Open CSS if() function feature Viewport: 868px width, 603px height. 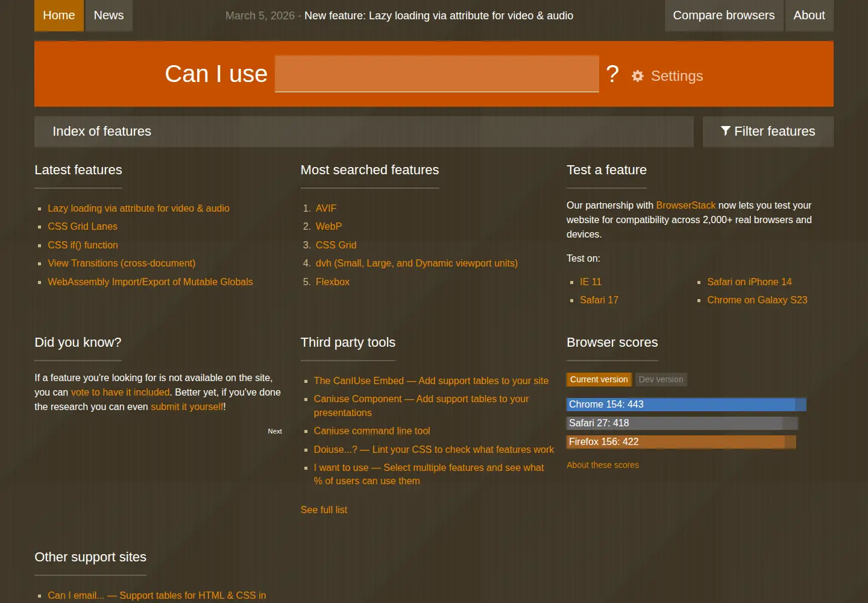[83, 245]
